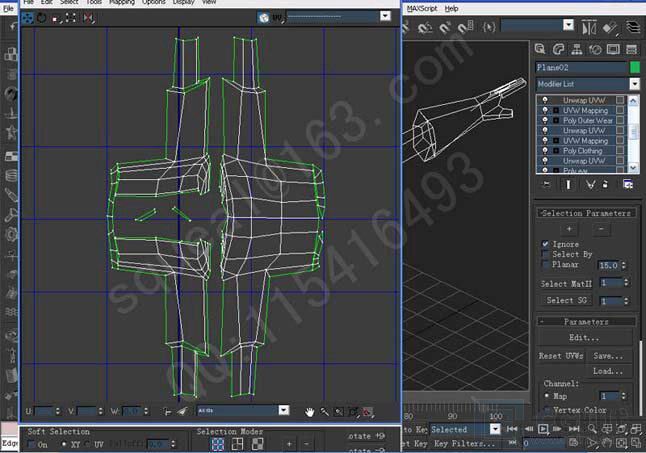This screenshot has width=646, height=453.
Task: Expand the Poly Clothing modifier entry
Action: point(556,151)
